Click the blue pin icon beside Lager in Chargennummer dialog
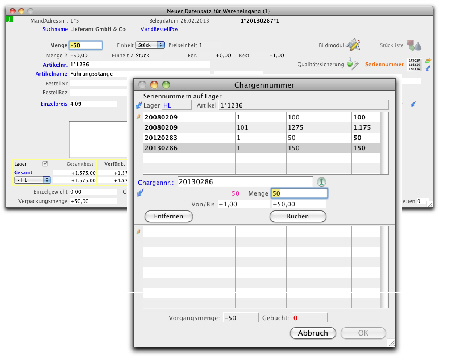Image resolution: width=451 pixels, height=360 pixels. pos(139,105)
